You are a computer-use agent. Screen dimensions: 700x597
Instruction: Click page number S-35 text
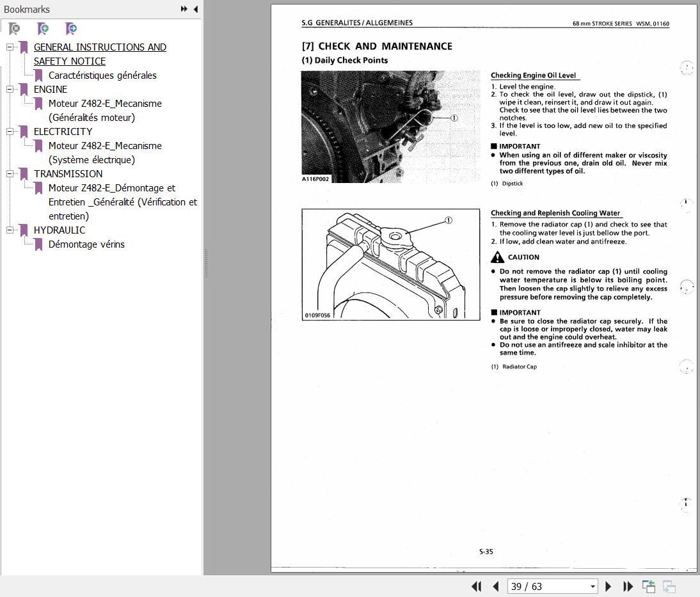[486, 552]
